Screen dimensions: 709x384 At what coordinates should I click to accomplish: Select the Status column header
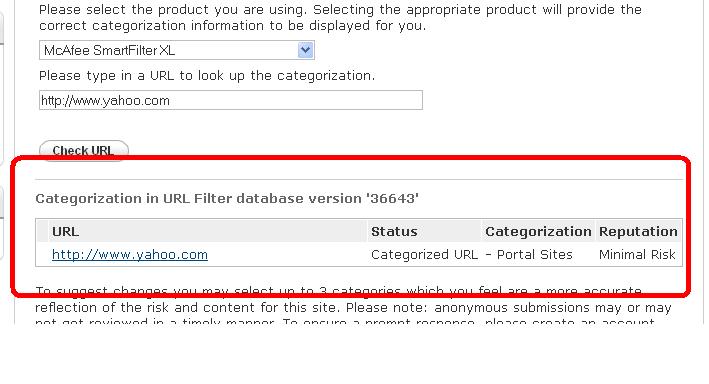[394, 232]
